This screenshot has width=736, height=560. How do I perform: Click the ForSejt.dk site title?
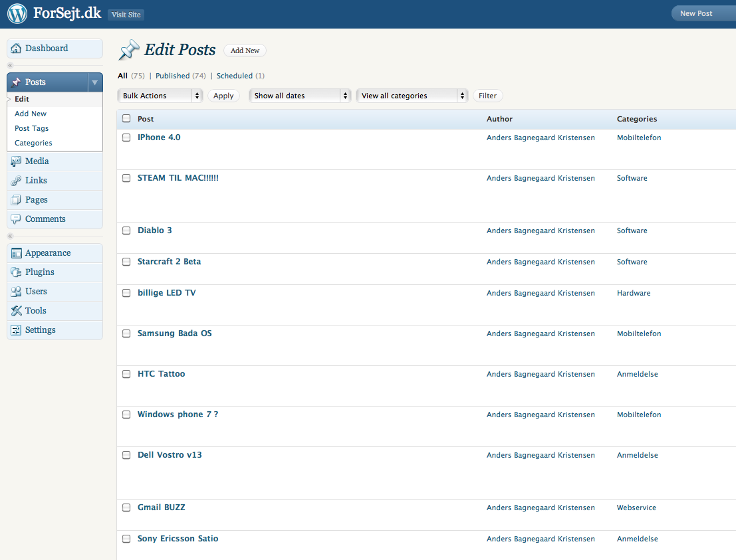tap(67, 13)
